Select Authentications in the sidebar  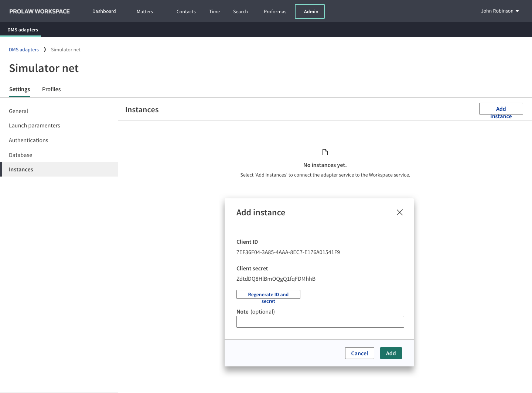coord(28,140)
